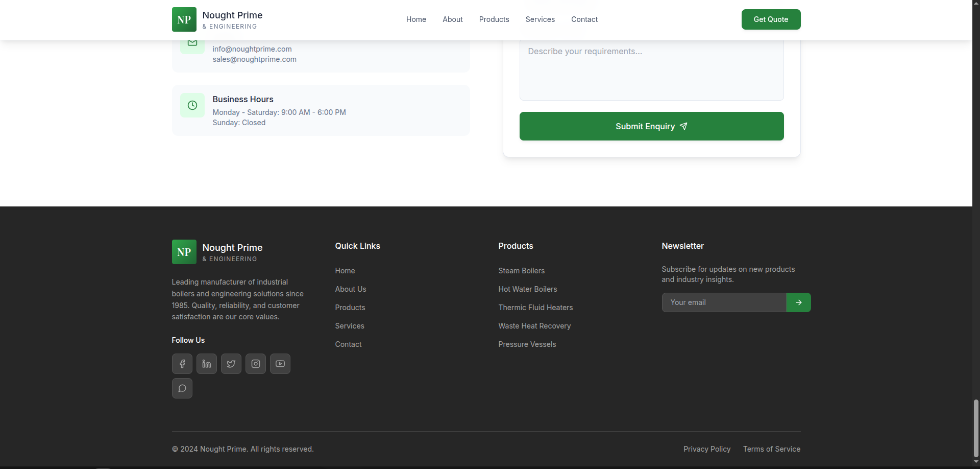This screenshot has height=469, width=980.
Task: Follow the Waste Heat Recovery link
Action: point(534,326)
